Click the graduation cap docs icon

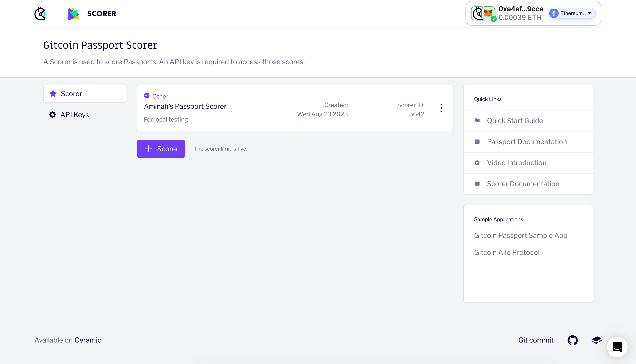click(597, 340)
